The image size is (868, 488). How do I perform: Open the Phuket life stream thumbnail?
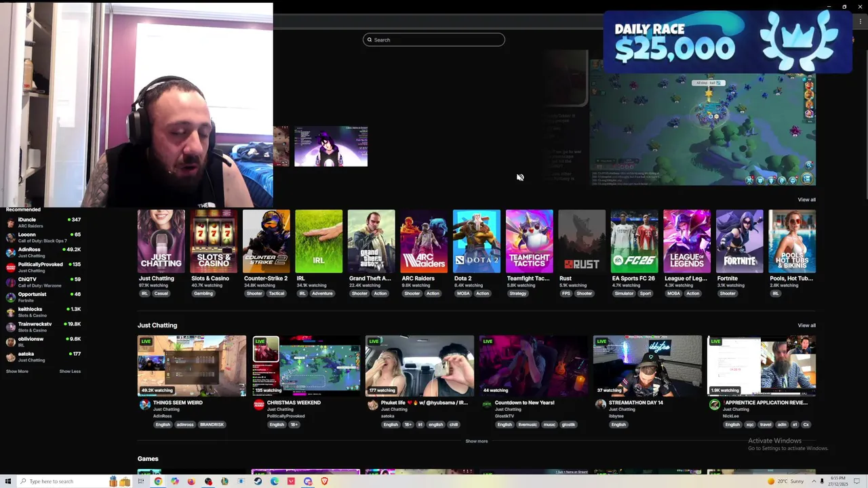[x=420, y=366]
